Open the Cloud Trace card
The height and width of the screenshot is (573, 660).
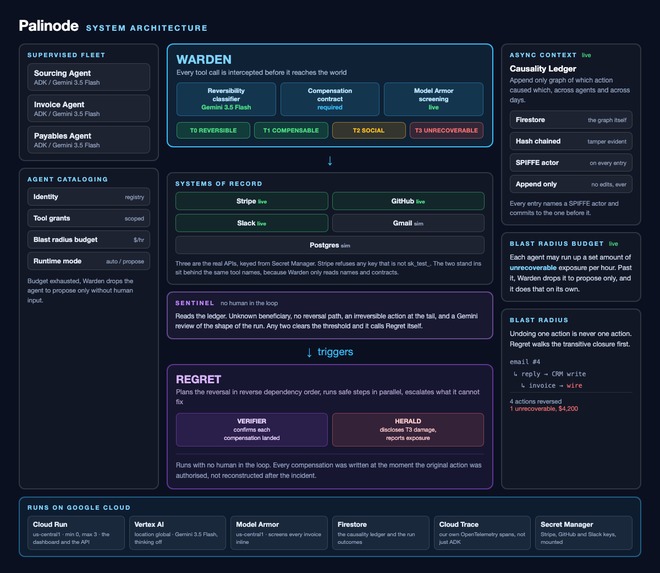pos(482,533)
